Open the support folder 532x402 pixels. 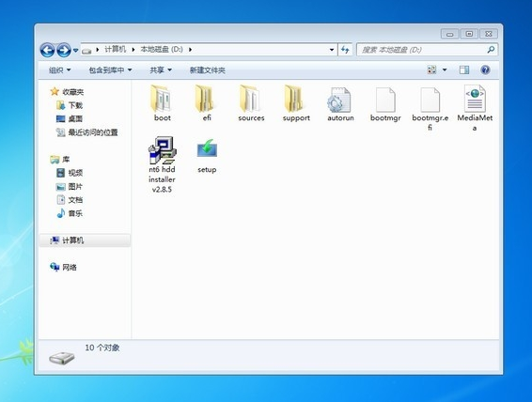pos(296,103)
